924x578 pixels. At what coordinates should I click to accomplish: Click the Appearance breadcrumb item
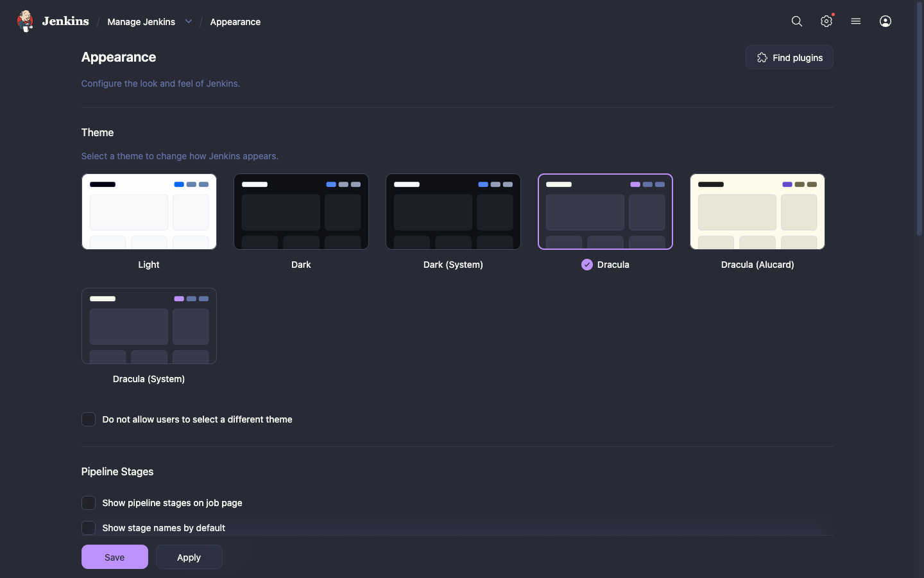(x=235, y=22)
